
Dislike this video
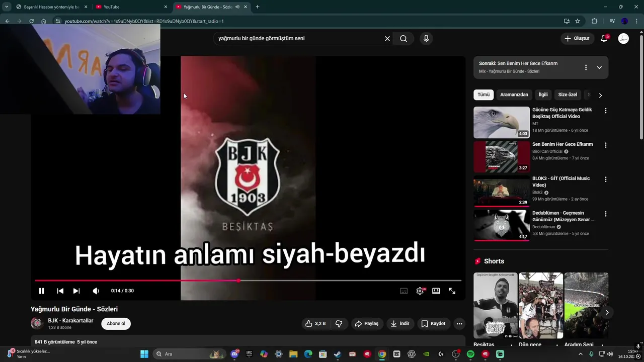(339, 324)
